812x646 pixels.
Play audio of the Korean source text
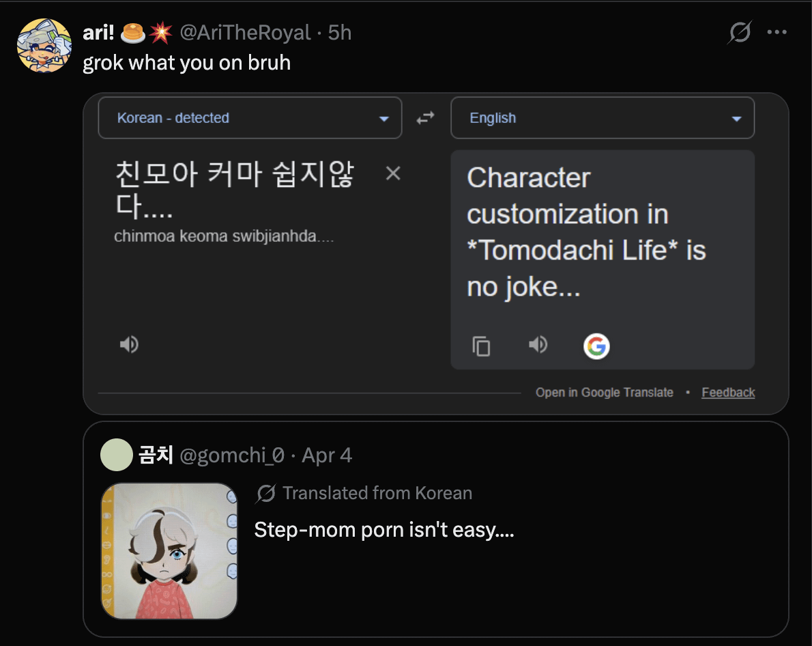click(129, 345)
